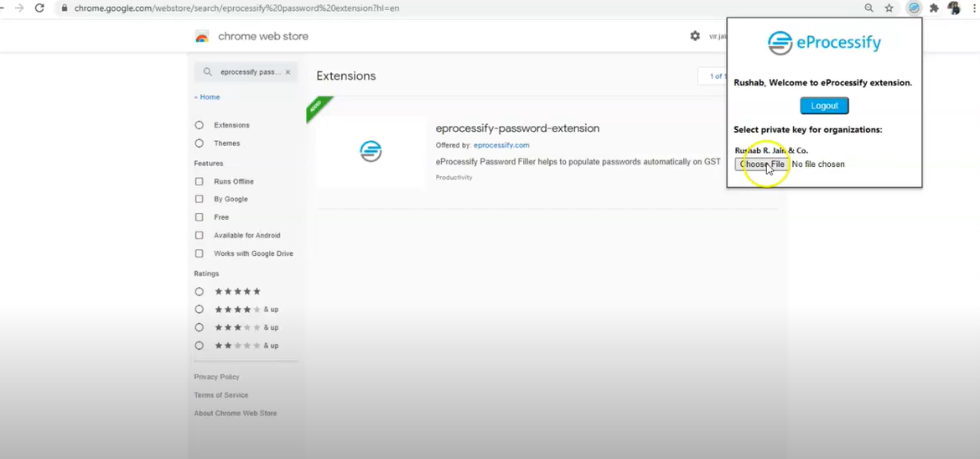Click the search magnifier in store search box
This screenshot has height=459, width=980.
pyautogui.click(x=208, y=72)
